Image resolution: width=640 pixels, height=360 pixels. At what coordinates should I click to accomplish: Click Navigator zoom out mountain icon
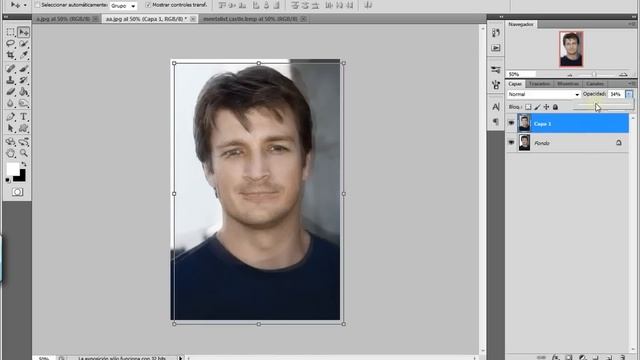coord(570,75)
